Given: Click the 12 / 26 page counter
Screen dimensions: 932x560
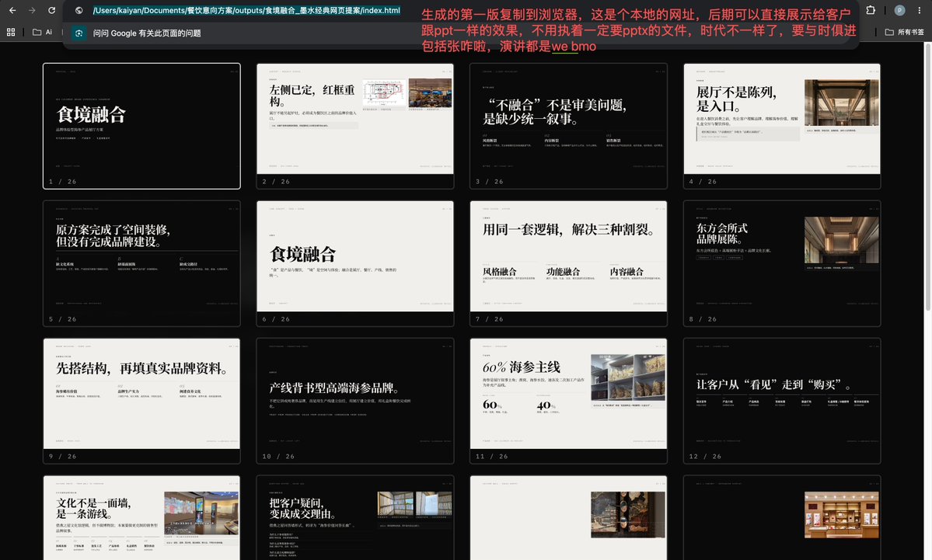Looking at the screenshot, I should (705, 457).
